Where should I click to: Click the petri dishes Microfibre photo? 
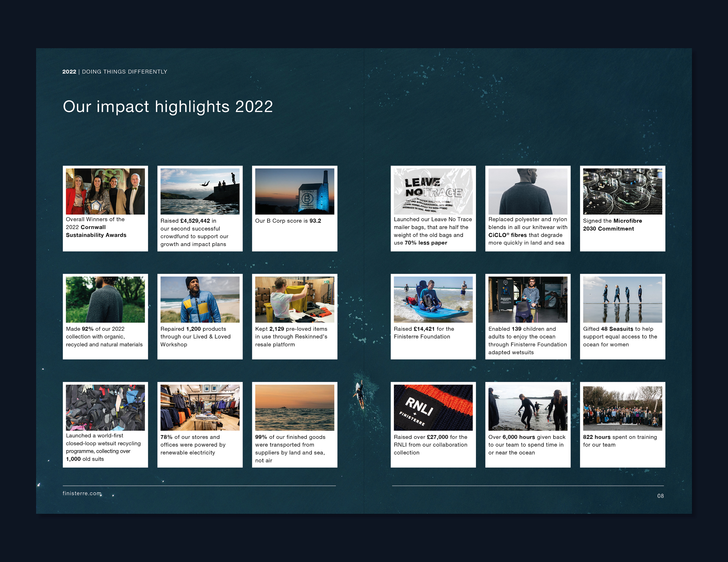[623, 191]
